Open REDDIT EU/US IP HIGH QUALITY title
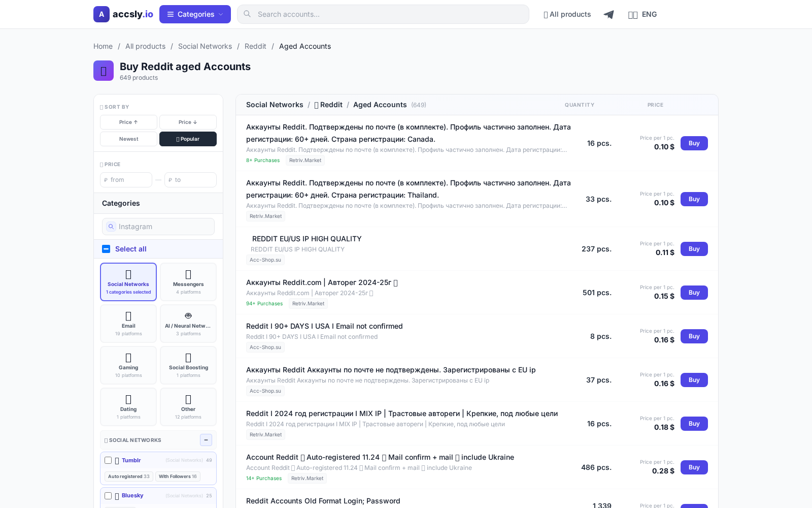This screenshot has width=812, height=508. click(x=307, y=239)
